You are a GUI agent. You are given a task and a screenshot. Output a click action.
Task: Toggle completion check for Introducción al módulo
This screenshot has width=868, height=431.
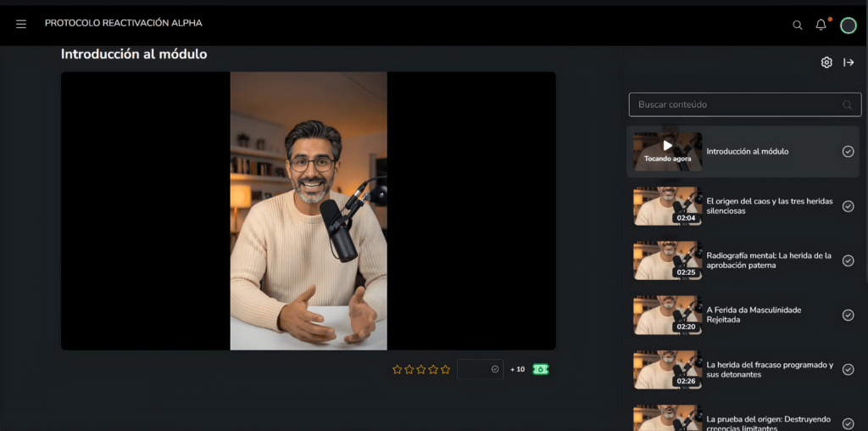(848, 152)
